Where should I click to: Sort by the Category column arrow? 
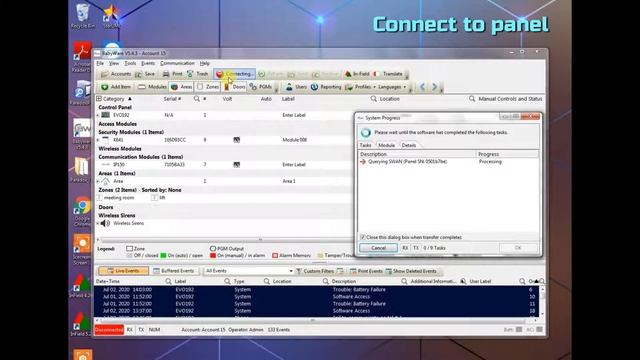[x=130, y=99]
